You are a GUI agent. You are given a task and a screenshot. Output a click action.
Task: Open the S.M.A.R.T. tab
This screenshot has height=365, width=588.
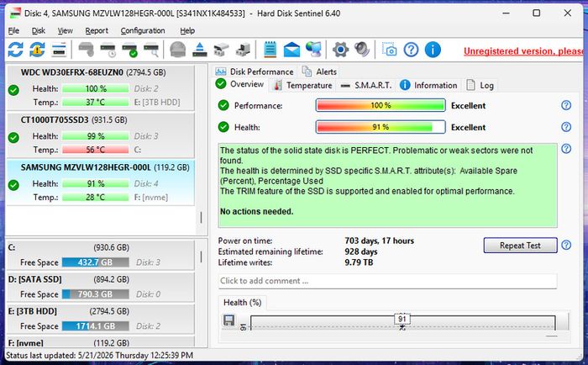pyautogui.click(x=366, y=85)
